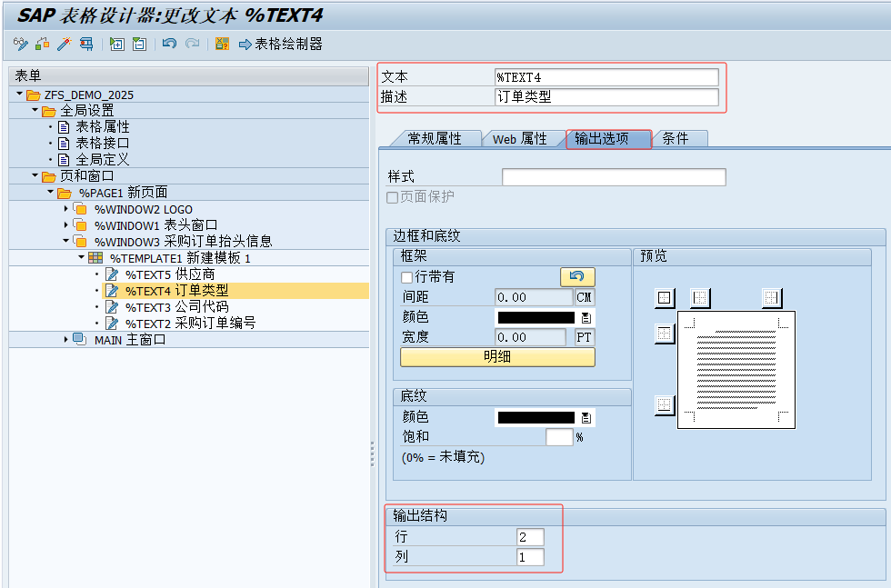Toggle display/change mode with the glasses-pencil icon
The height and width of the screenshot is (588, 891).
point(20,44)
